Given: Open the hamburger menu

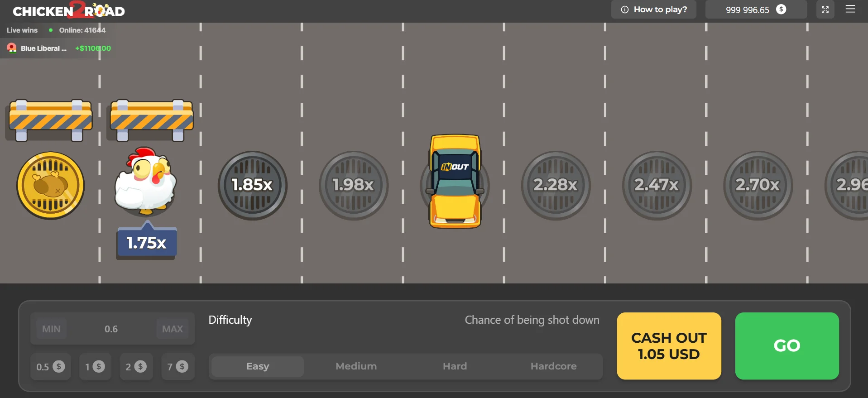Looking at the screenshot, I should click(850, 9).
